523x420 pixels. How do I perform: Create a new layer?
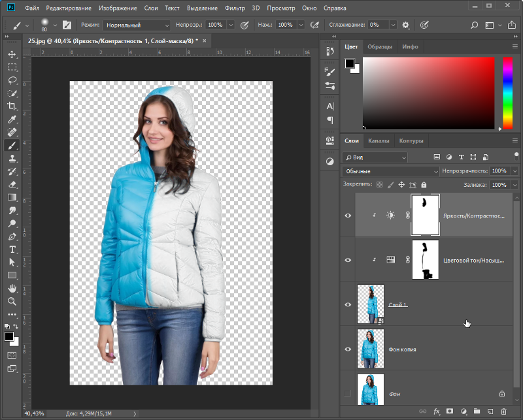(490, 412)
